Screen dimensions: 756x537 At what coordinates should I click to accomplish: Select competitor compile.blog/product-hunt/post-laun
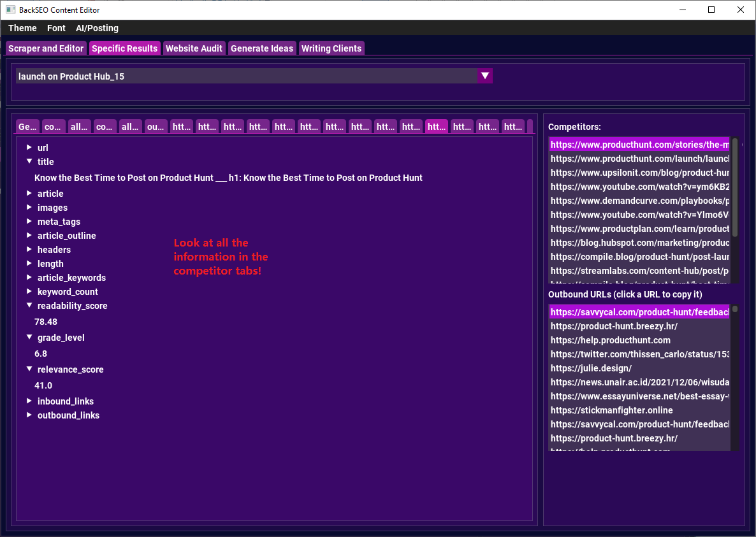(x=639, y=256)
